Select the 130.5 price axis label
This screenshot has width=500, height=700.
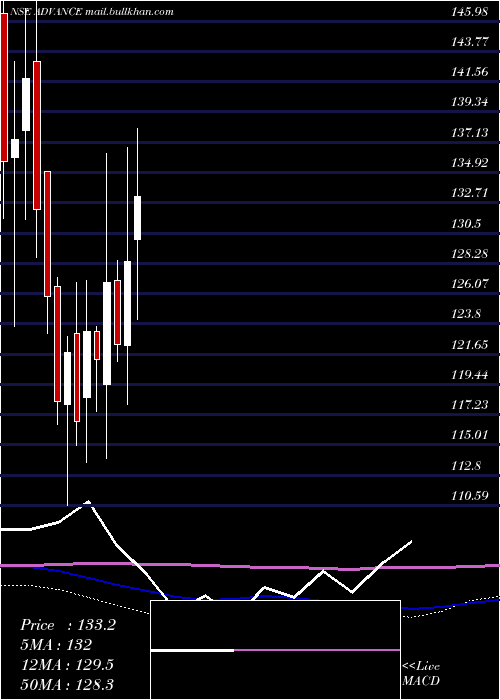tap(466, 223)
